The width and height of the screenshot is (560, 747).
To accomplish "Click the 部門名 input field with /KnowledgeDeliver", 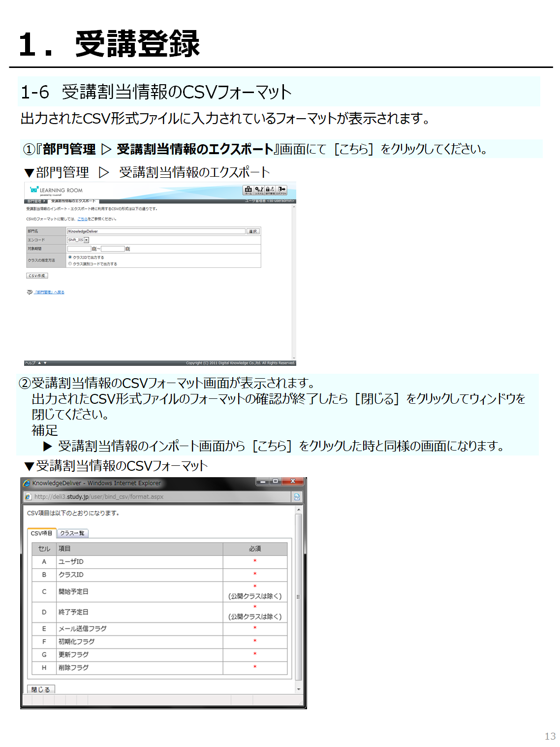I will coord(156,231).
